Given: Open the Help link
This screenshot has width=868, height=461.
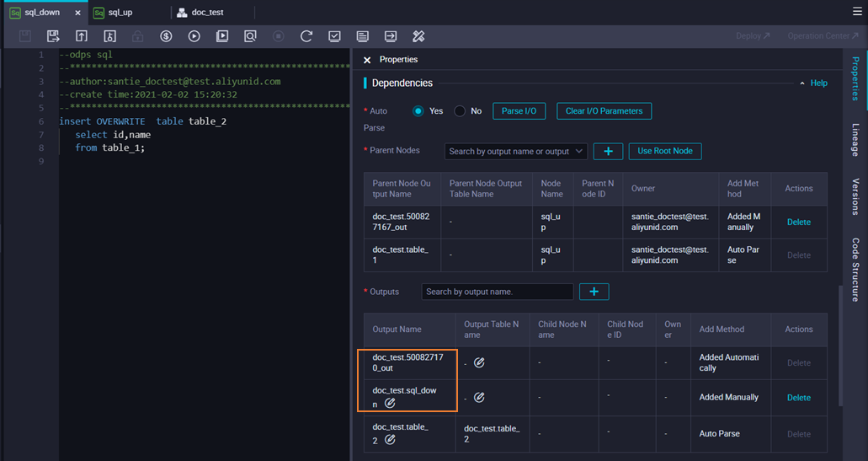Looking at the screenshot, I should click(x=818, y=83).
